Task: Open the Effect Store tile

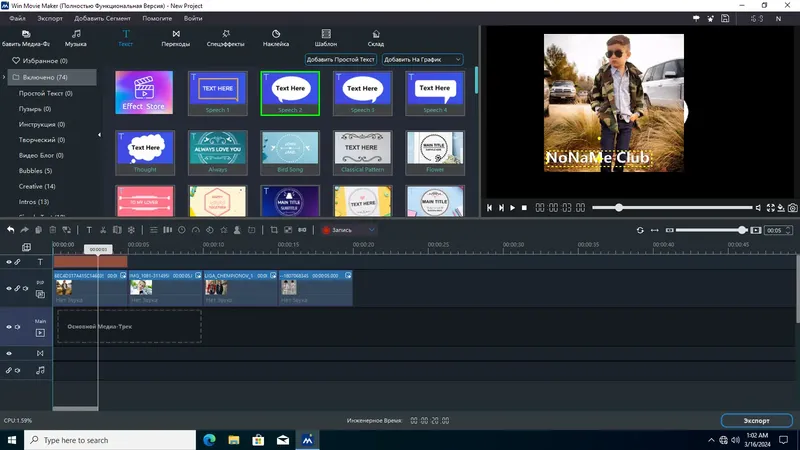Action: [144, 92]
